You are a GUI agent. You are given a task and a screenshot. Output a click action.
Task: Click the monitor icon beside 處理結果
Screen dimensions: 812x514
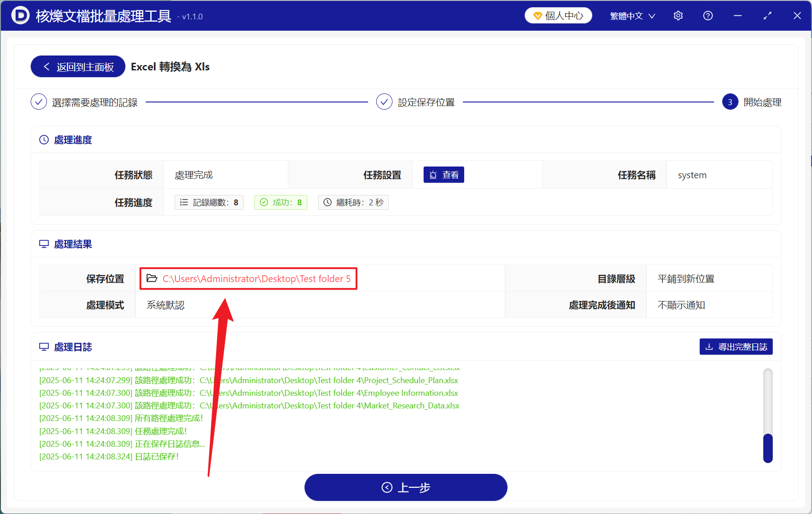44,244
